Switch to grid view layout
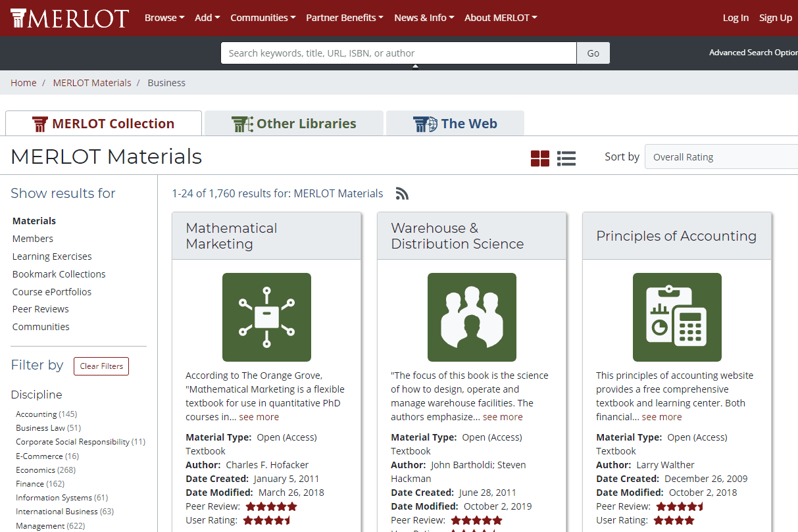Screen dimensions: 798x532 (x=539, y=158)
